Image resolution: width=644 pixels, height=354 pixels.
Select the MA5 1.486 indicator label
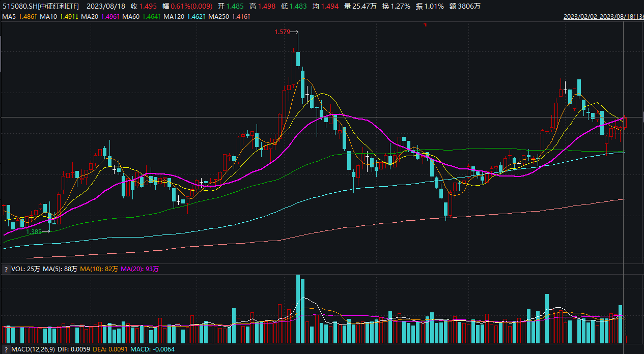[x=19, y=17]
